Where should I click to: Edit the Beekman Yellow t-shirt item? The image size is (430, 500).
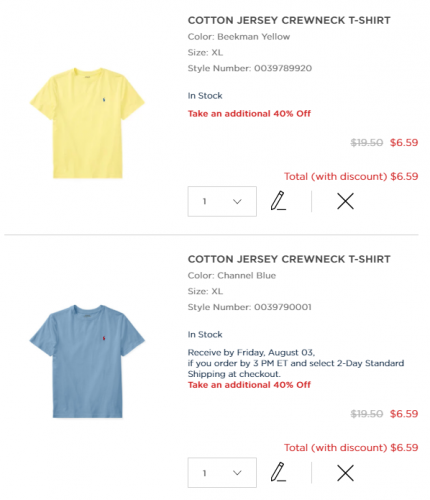tap(278, 201)
